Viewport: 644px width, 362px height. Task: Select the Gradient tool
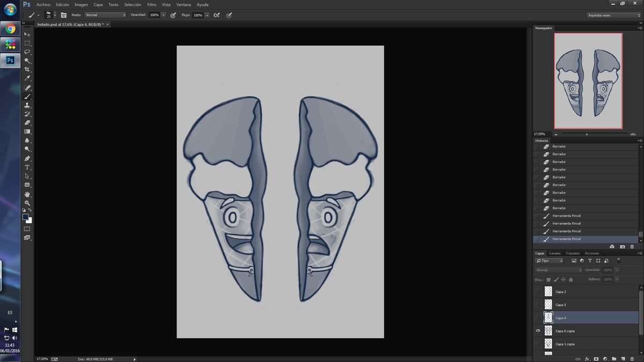(x=27, y=131)
